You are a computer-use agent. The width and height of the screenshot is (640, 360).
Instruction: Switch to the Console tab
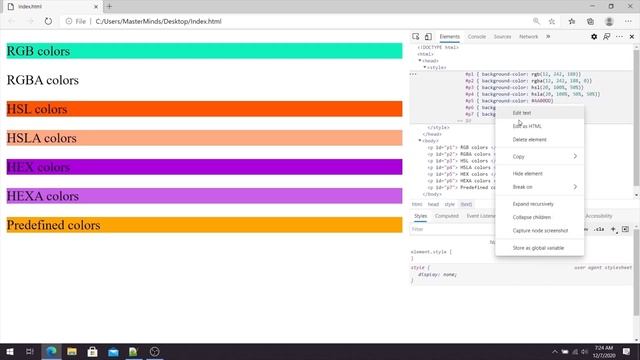point(477,36)
